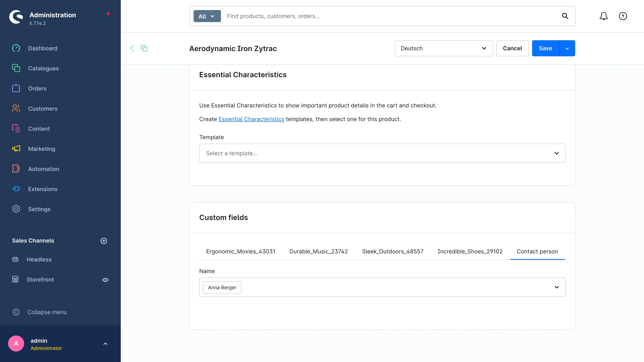Expand the admin user menu chevron
The height and width of the screenshot is (362, 644).
(105, 344)
